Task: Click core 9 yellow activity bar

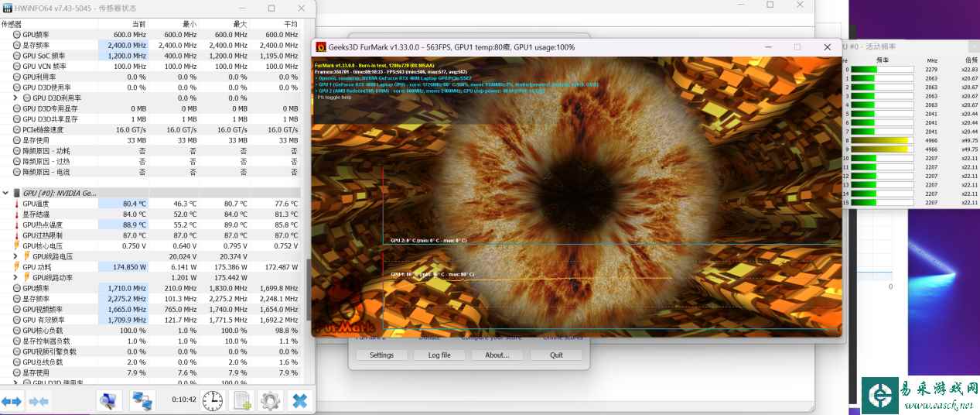Action: coord(881,149)
